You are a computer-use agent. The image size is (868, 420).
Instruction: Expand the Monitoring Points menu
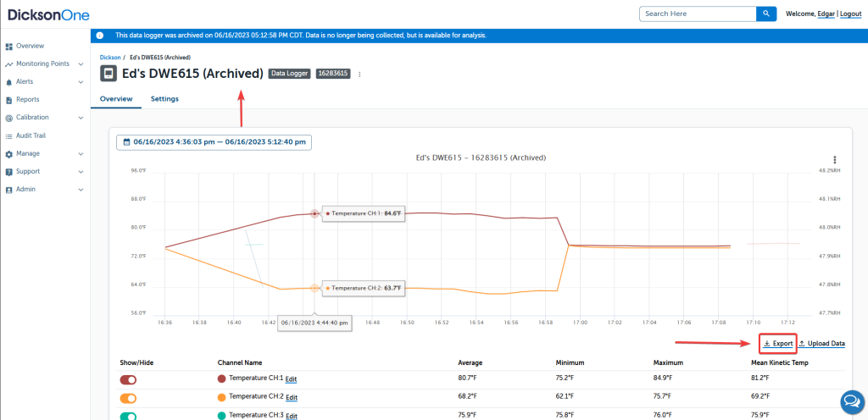click(x=81, y=64)
